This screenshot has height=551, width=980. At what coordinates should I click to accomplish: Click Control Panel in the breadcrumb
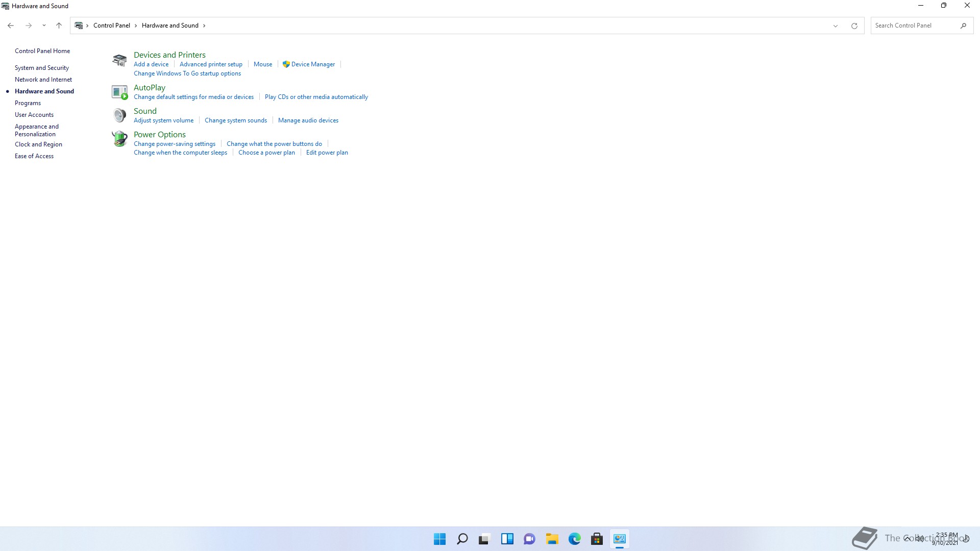coord(112,26)
